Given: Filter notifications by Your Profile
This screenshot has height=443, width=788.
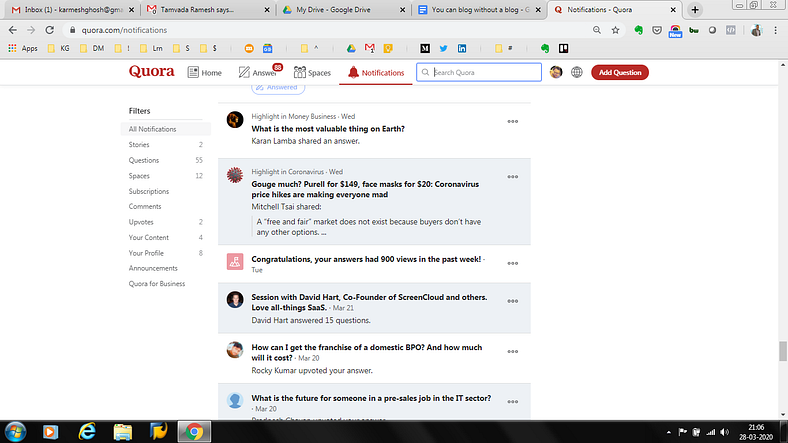Looking at the screenshot, I should click(166, 253).
